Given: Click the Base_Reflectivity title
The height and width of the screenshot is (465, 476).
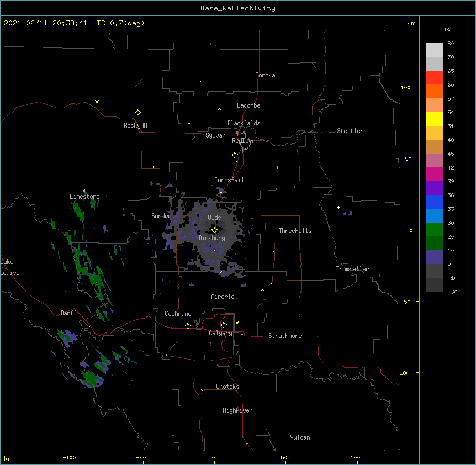Looking at the screenshot, I should [237, 8].
